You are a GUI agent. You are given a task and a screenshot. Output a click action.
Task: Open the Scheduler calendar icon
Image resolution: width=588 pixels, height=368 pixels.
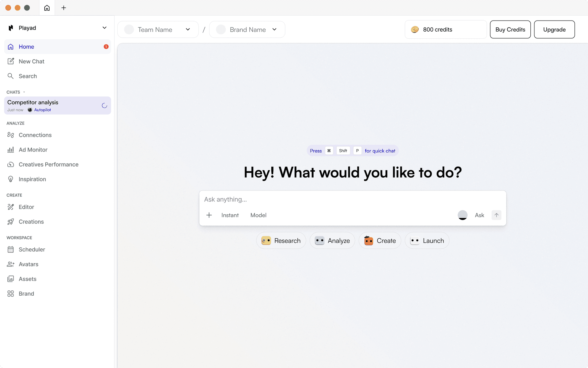click(x=11, y=250)
